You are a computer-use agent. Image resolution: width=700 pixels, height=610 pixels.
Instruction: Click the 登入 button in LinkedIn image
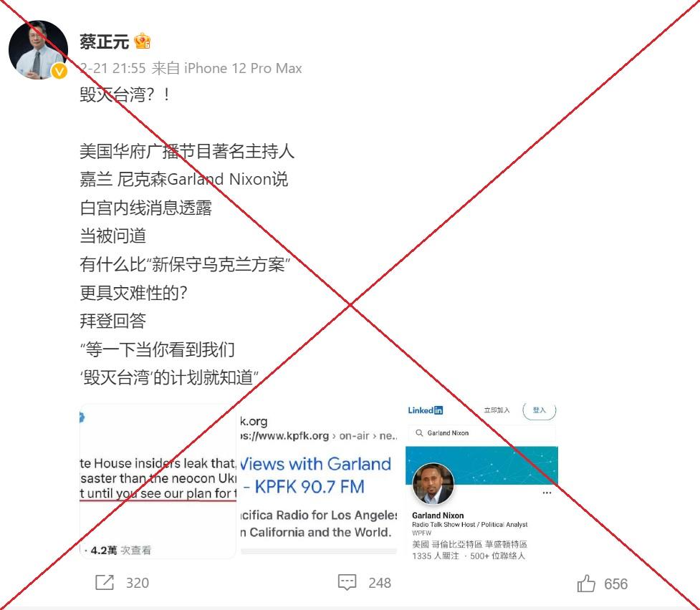tap(540, 410)
